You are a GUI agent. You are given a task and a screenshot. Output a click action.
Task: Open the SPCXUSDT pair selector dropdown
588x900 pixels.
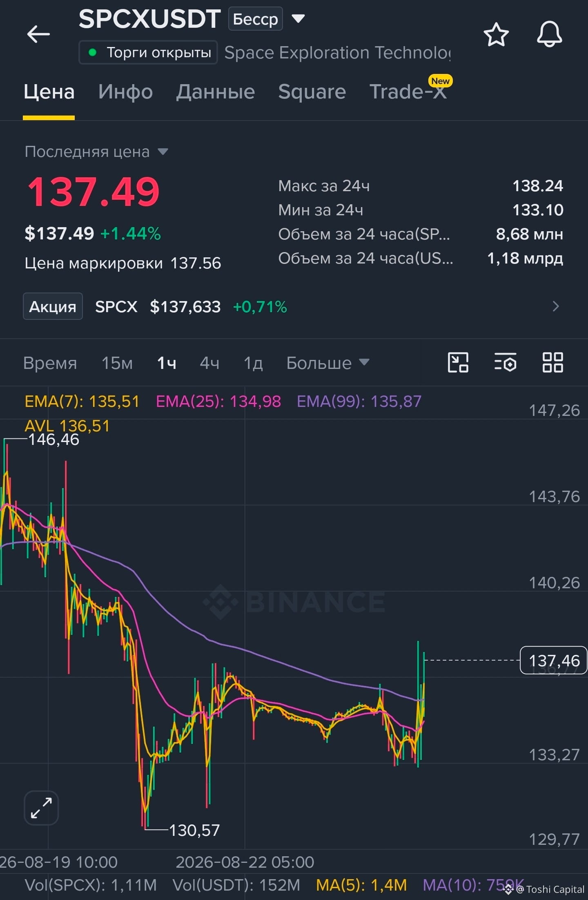[298, 18]
